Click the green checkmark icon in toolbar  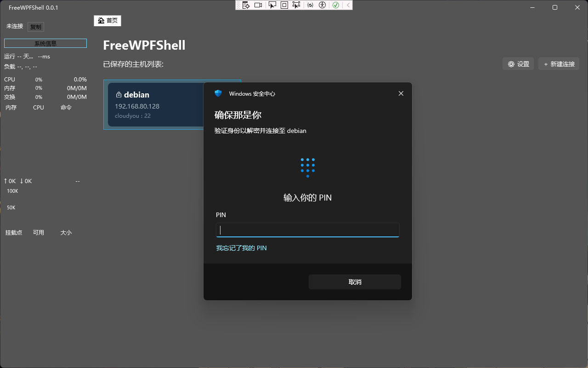(336, 5)
